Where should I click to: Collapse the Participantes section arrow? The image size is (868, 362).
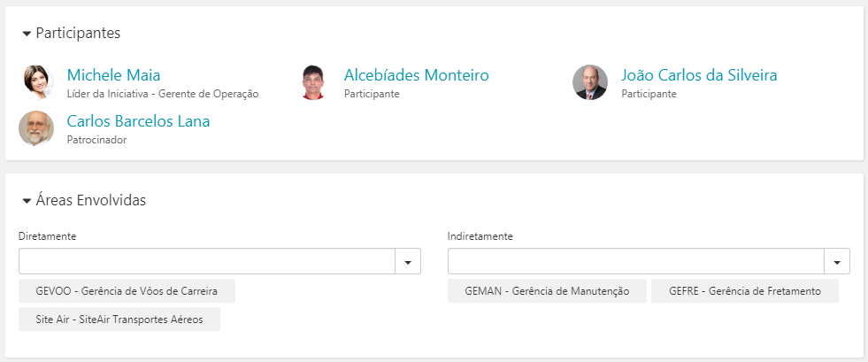pyautogui.click(x=26, y=34)
